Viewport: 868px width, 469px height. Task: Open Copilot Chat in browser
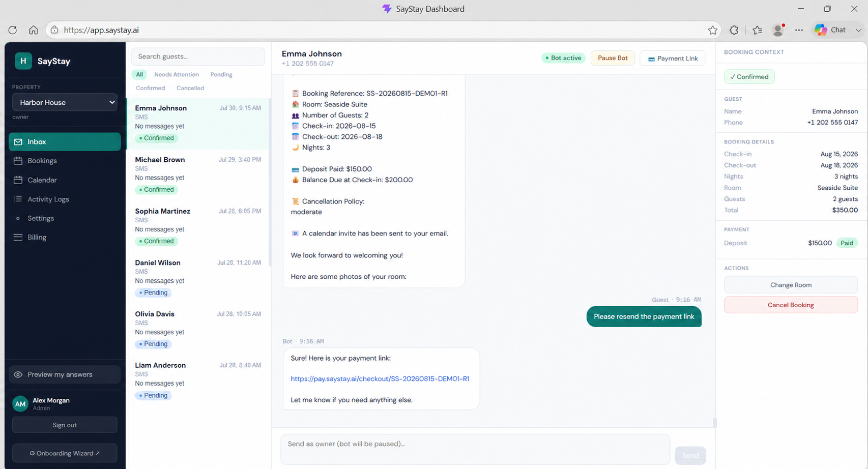tap(830, 30)
